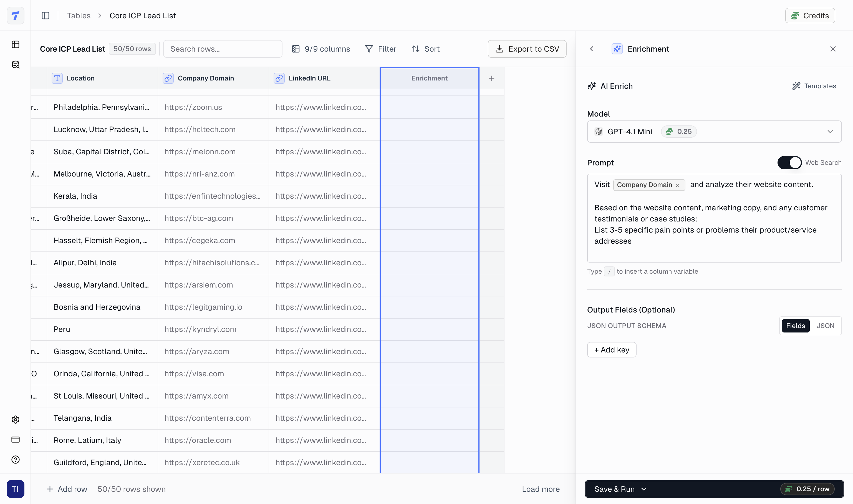
Task: Go back using the enrichment panel chevron
Action: (592, 49)
